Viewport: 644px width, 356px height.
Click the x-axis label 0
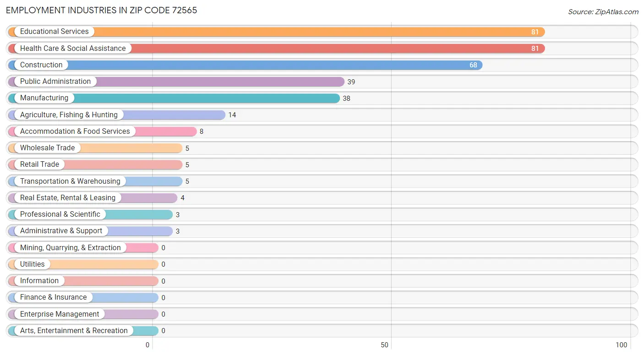click(147, 345)
